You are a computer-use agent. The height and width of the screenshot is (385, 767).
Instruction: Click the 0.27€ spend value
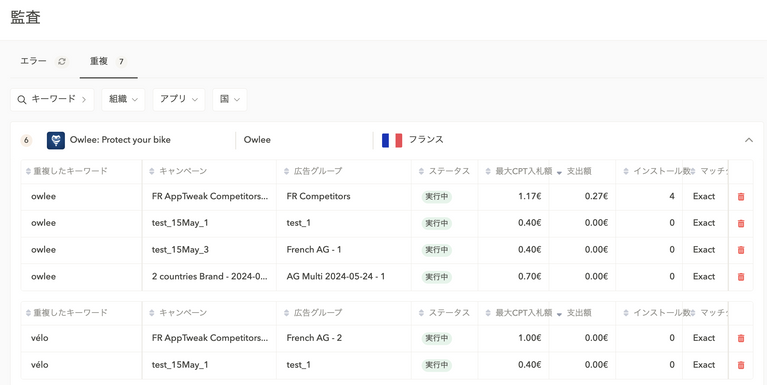[x=596, y=196]
